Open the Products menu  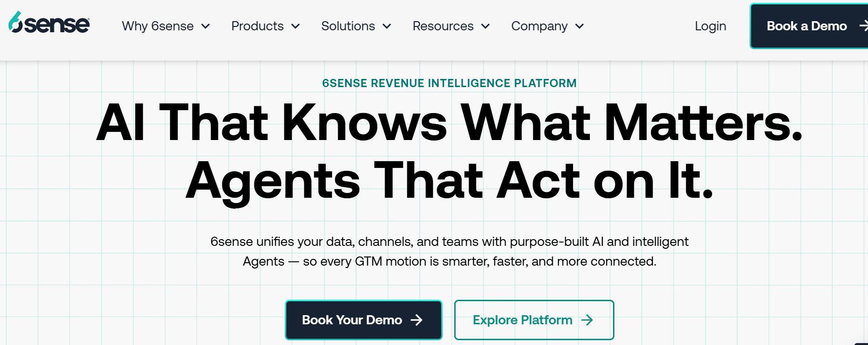[x=257, y=26]
